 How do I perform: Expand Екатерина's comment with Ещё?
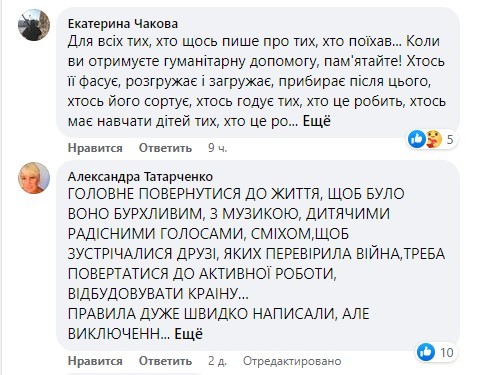pyautogui.click(x=316, y=121)
